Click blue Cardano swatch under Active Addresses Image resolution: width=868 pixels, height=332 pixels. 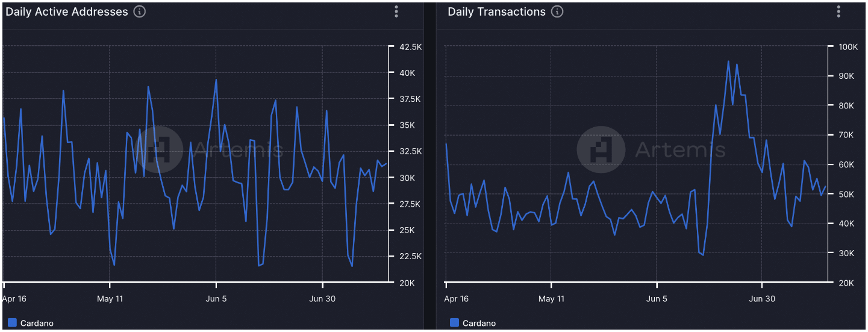12,323
